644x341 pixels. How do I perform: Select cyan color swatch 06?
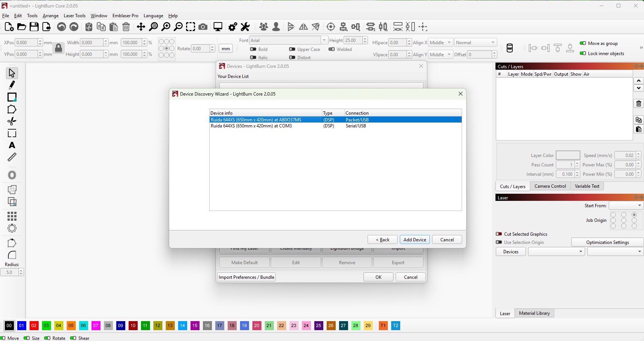click(83, 326)
